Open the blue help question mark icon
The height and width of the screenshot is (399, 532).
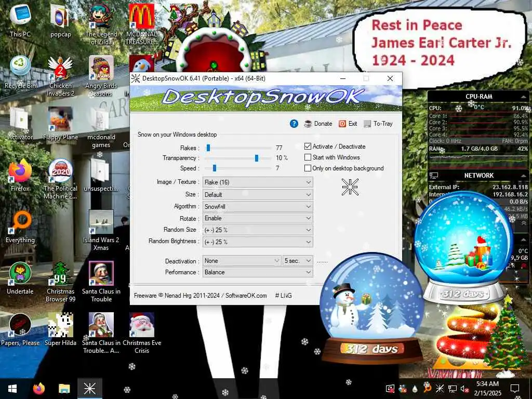pos(294,124)
